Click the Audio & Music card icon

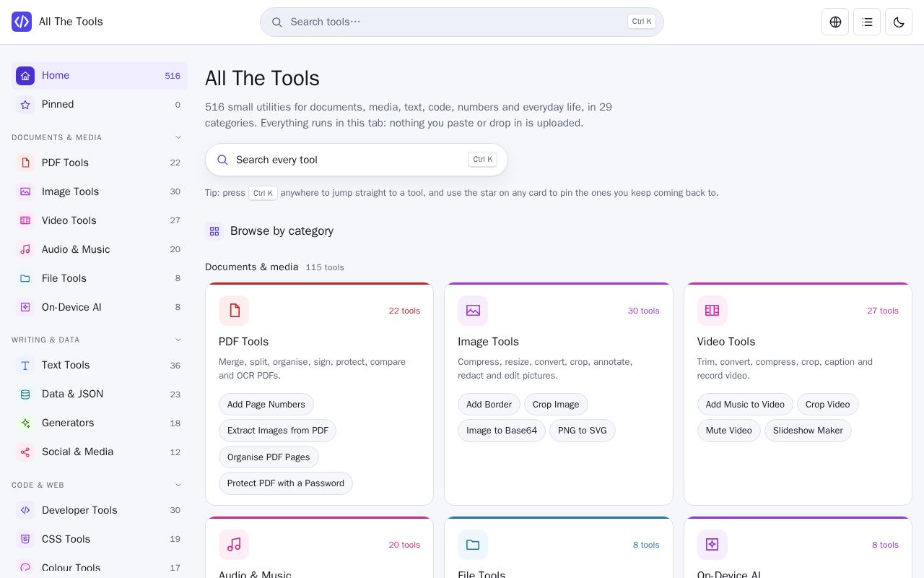click(x=234, y=545)
